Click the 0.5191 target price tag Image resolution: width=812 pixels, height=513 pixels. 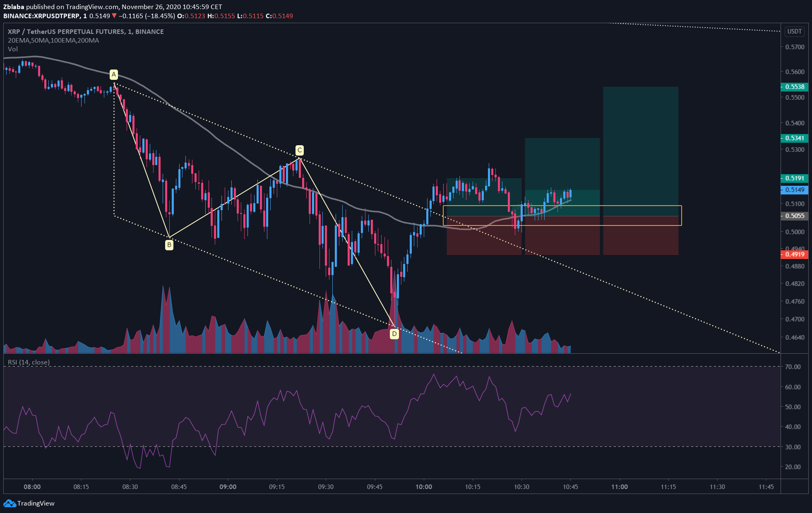pyautogui.click(x=794, y=178)
